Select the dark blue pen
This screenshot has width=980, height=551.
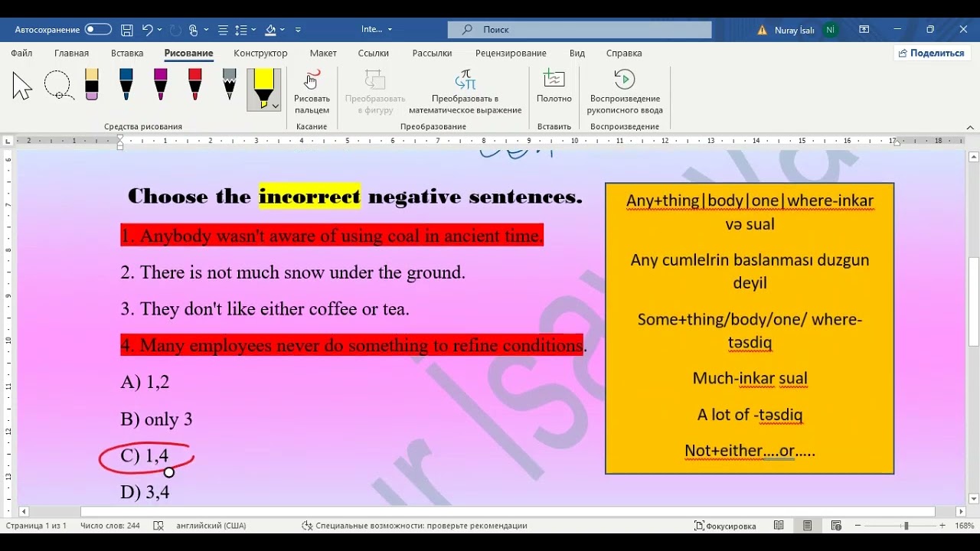pos(126,85)
